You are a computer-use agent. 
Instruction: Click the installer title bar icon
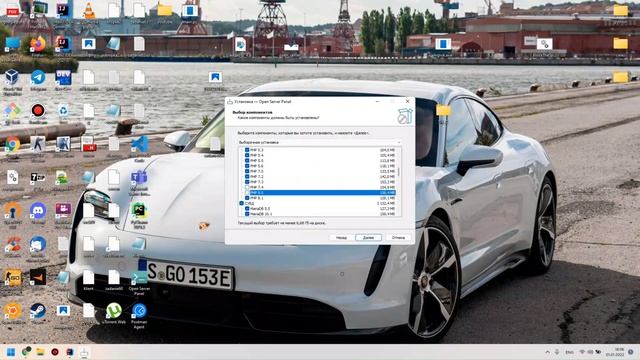pyautogui.click(x=230, y=101)
